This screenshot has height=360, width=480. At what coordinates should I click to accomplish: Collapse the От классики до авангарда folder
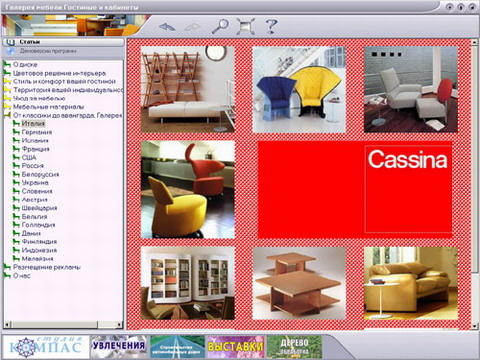[7, 115]
